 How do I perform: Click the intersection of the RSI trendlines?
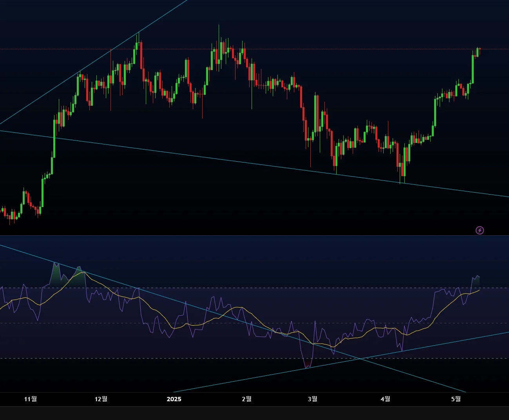click(x=360, y=359)
